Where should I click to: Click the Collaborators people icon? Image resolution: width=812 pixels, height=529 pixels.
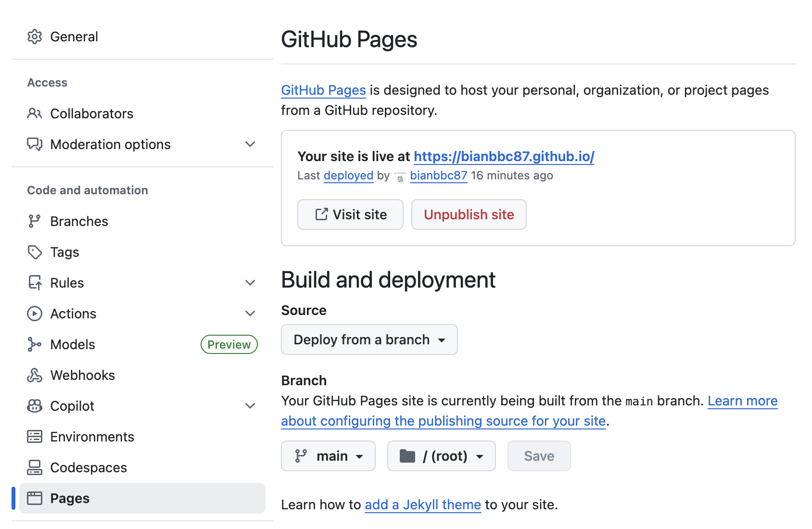pyautogui.click(x=35, y=113)
